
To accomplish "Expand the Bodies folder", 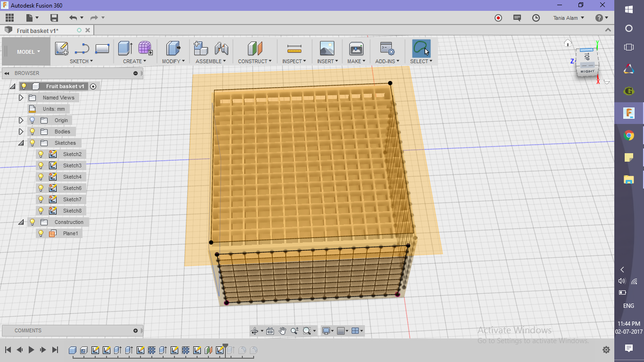I will point(21,132).
